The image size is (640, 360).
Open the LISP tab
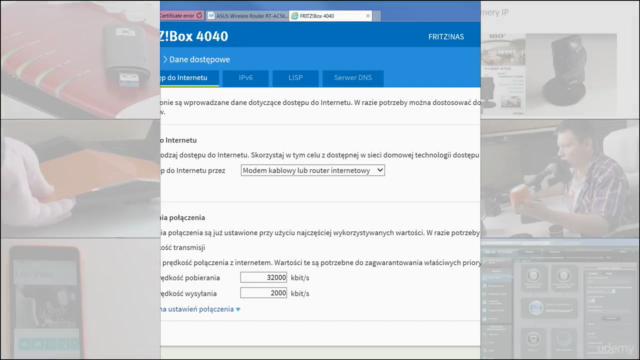pos(296,78)
